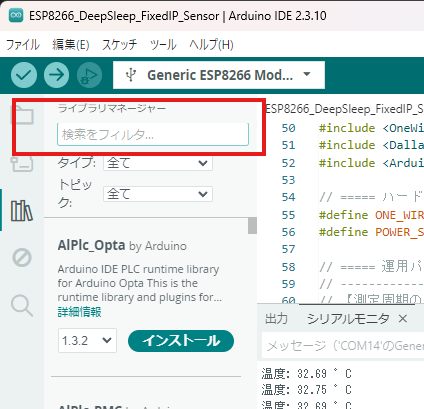Click the library search filter field
The width and height of the screenshot is (424, 409).
point(153,134)
